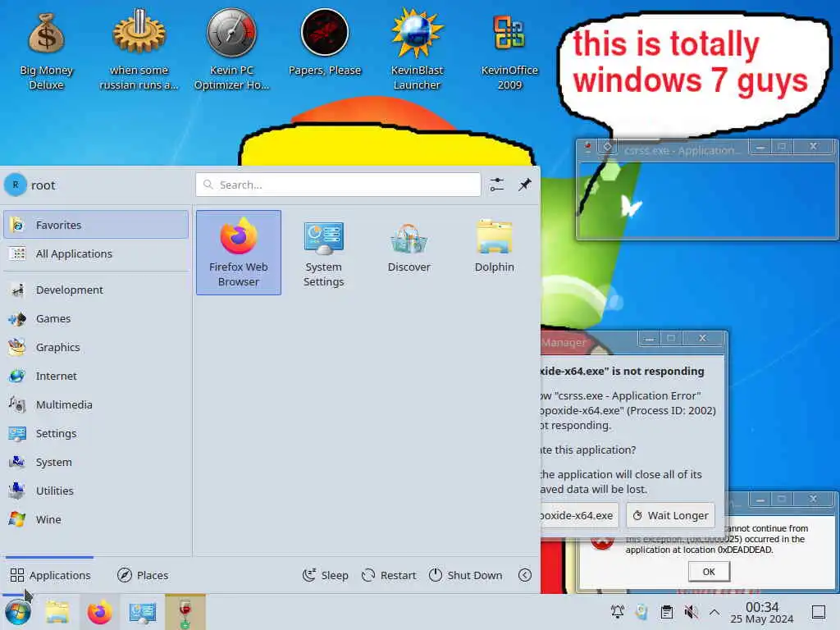Open System Settings from Favorites grid

(323, 253)
